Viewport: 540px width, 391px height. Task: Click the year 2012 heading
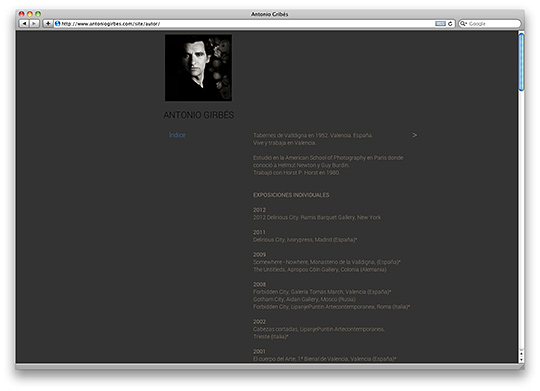[259, 210]
